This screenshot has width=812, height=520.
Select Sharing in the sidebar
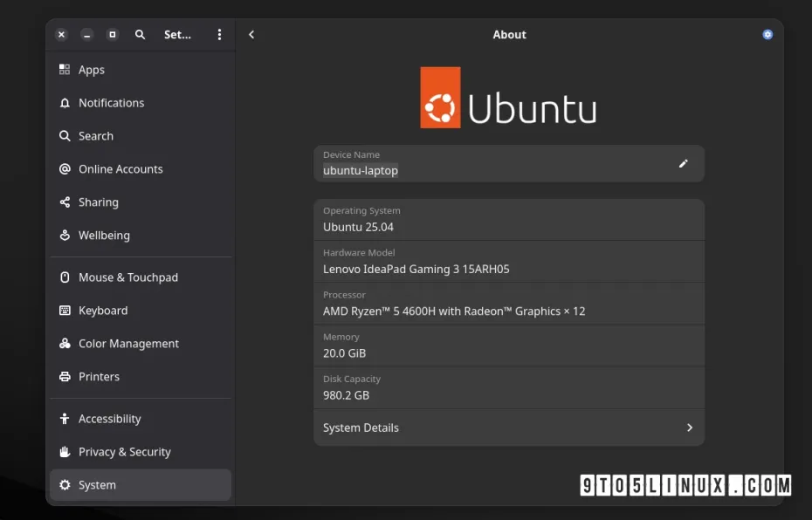[141, 202]
